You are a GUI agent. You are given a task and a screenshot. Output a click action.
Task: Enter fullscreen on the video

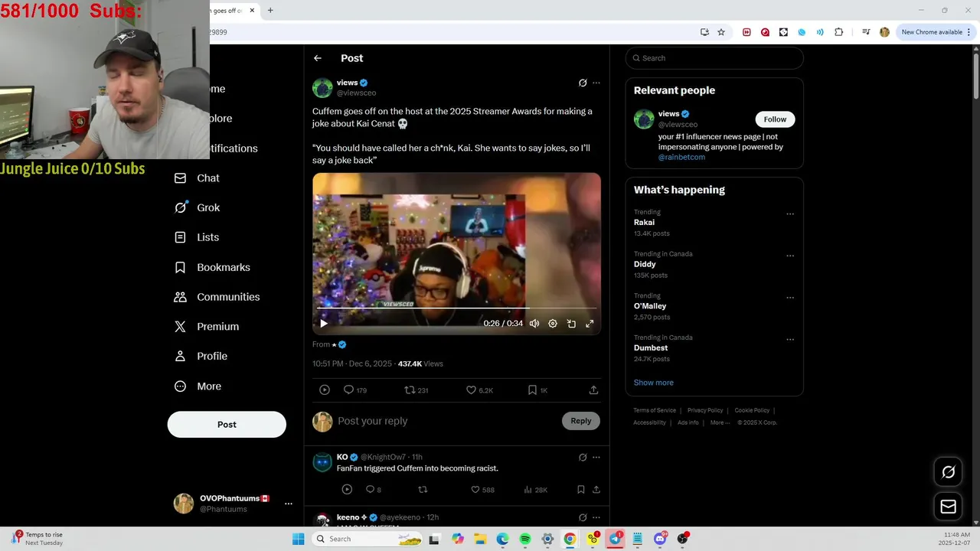590,324
